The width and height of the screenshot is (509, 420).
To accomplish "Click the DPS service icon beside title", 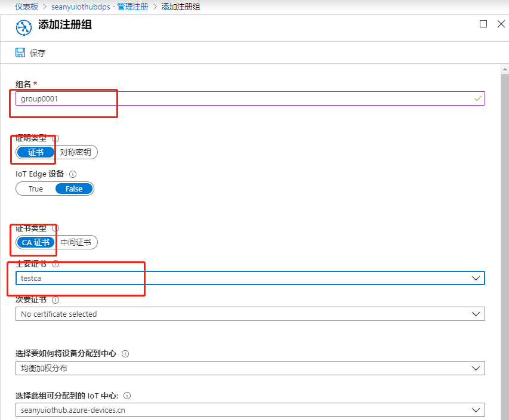I will (x=24, y=27).
